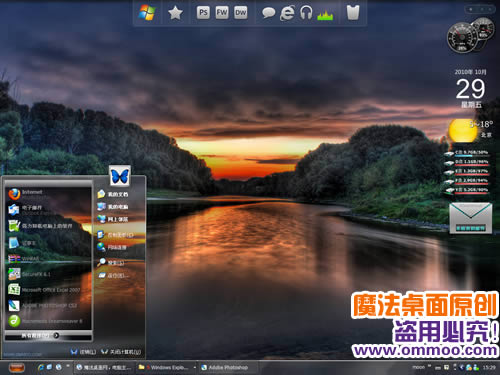Viewport: 500px width, 375px height.
Task: Open the chat bubble icon in the dock
Action: [x=268, y=13]
